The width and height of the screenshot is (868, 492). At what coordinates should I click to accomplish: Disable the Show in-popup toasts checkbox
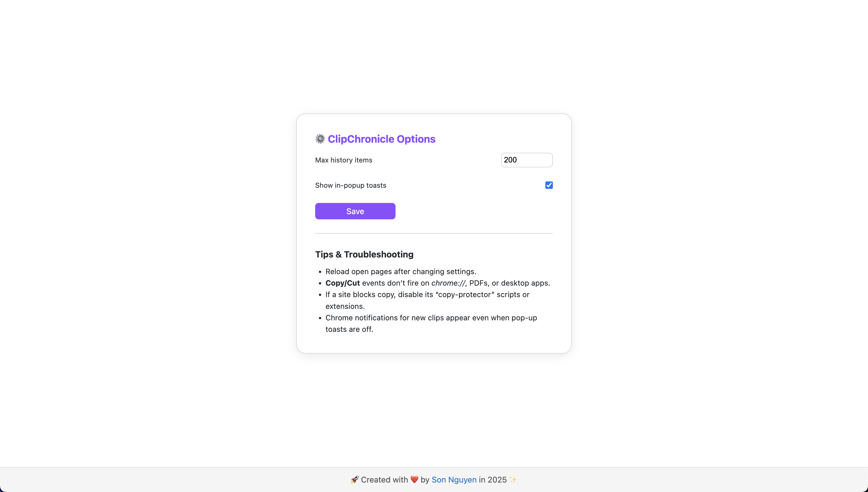click(548, 185)
